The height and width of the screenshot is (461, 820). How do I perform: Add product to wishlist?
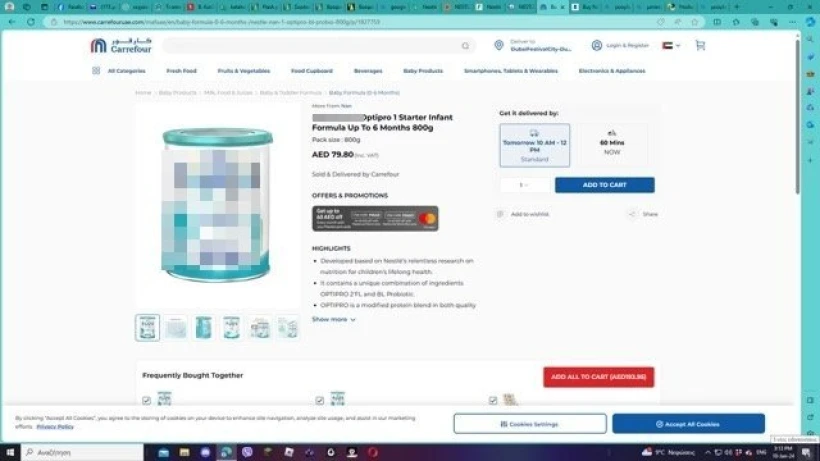(500, 214)
